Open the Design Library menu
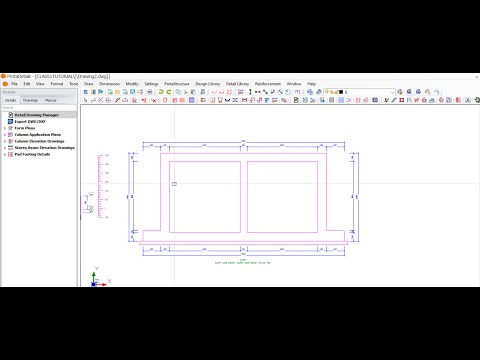The height and width of the screenshot is (360, 480). pos(208,84)
